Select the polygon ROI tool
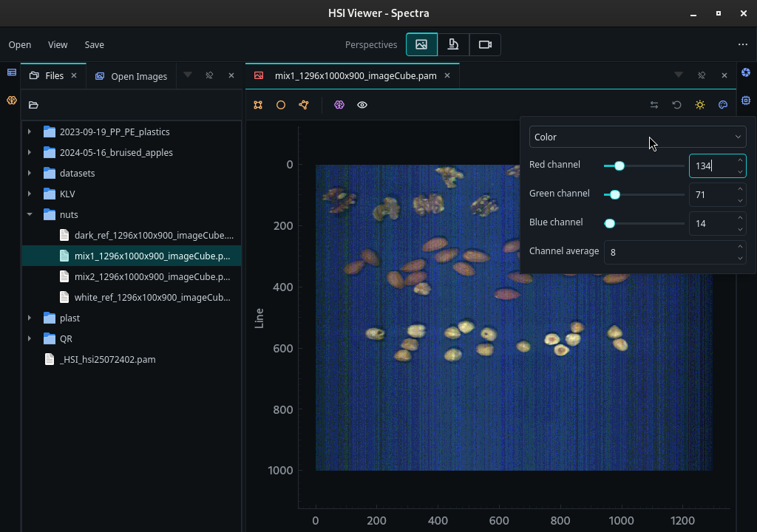 304,105
